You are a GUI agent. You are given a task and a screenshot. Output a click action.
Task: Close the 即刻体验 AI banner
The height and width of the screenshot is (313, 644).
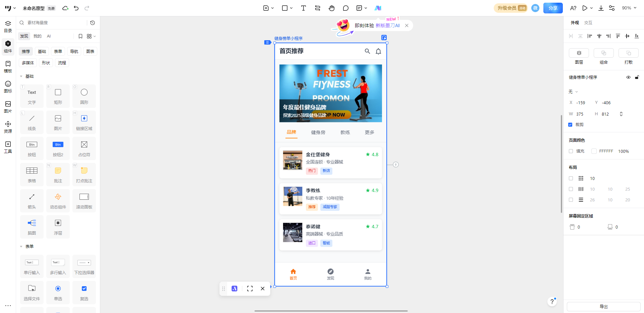click(407, 25)
